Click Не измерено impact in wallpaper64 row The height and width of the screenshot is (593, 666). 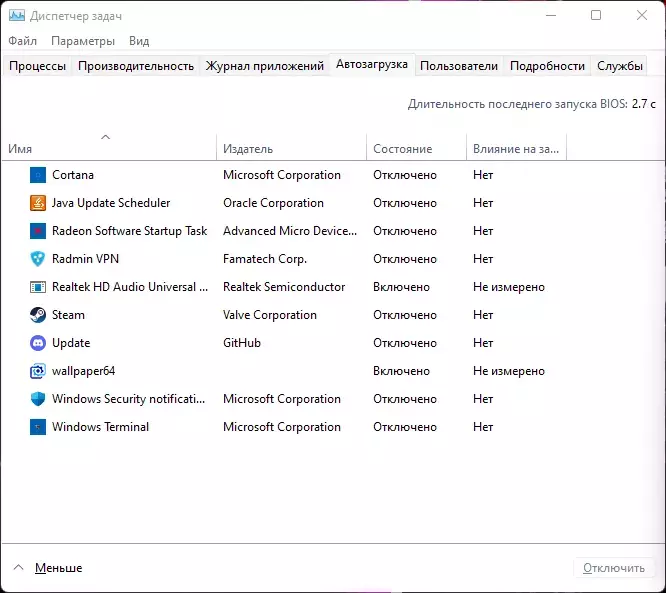click(509, 371)
